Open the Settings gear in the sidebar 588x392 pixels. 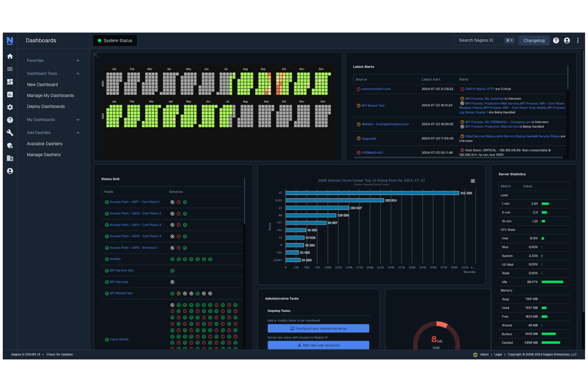pos(10,107)
